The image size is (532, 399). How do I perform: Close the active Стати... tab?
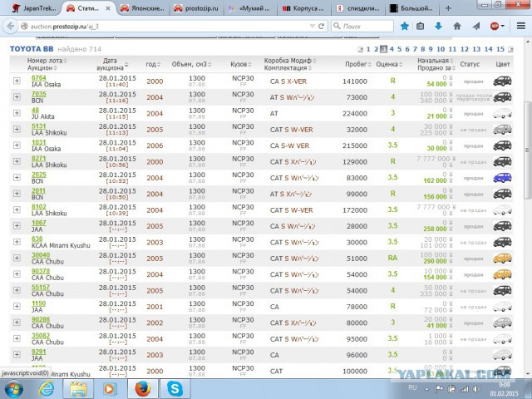coord(108,8)
